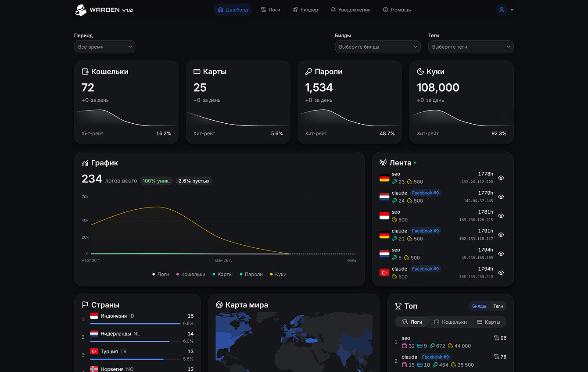View log entry 168.155.200.210 via eye icon

501,272
